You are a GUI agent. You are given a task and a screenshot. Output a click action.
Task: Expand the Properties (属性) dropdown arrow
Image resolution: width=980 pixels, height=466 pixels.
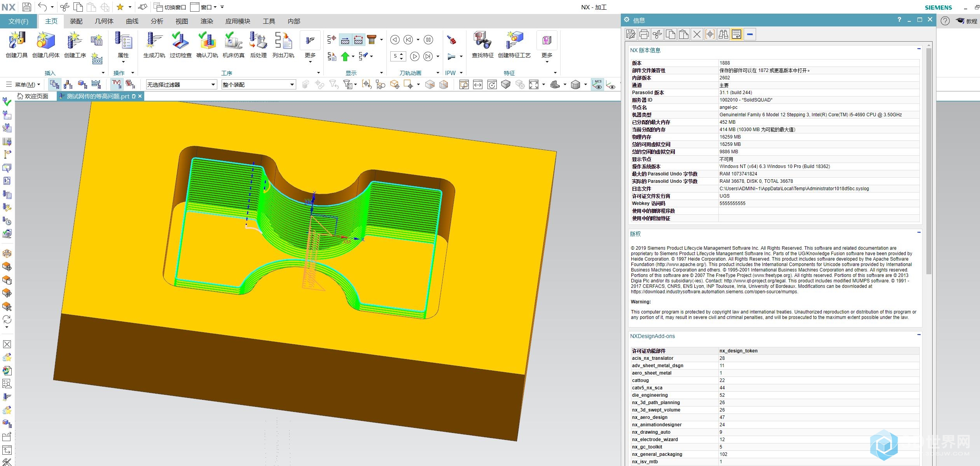click(x=123, y=62)
